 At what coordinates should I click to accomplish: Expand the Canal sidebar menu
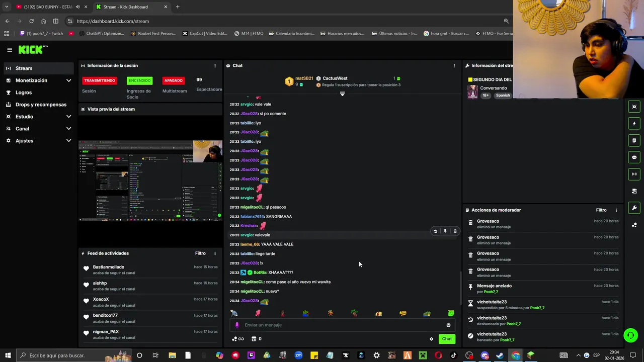[38, 129]
